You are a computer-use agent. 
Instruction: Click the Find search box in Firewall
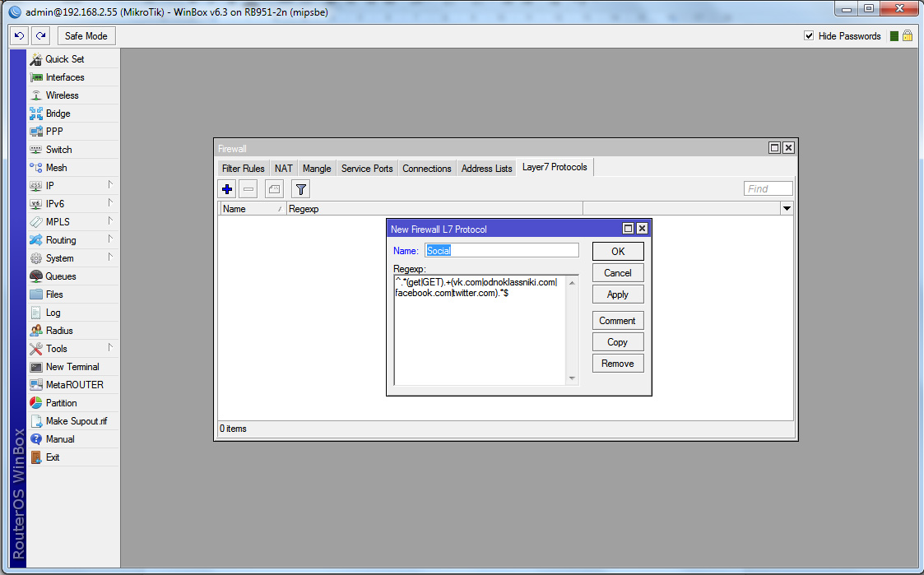(768, 188)
